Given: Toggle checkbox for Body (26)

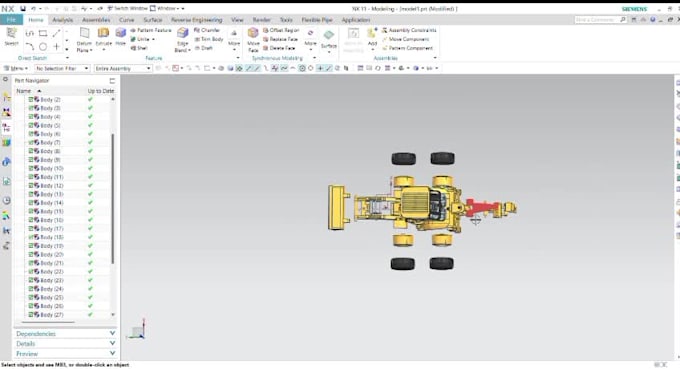Looking at the screenshot, I should [x=31, y=306].
